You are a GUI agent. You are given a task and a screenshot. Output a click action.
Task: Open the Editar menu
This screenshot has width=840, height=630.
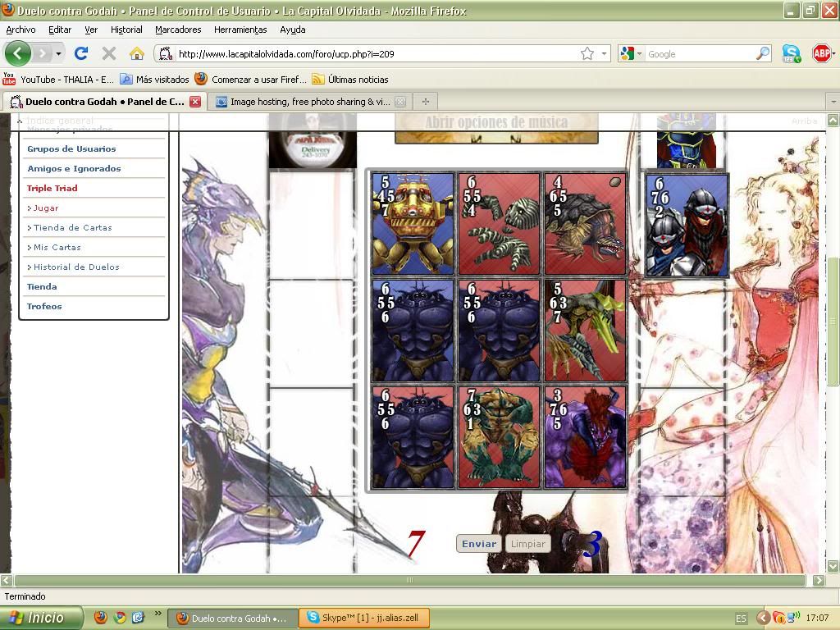[59, 30]
